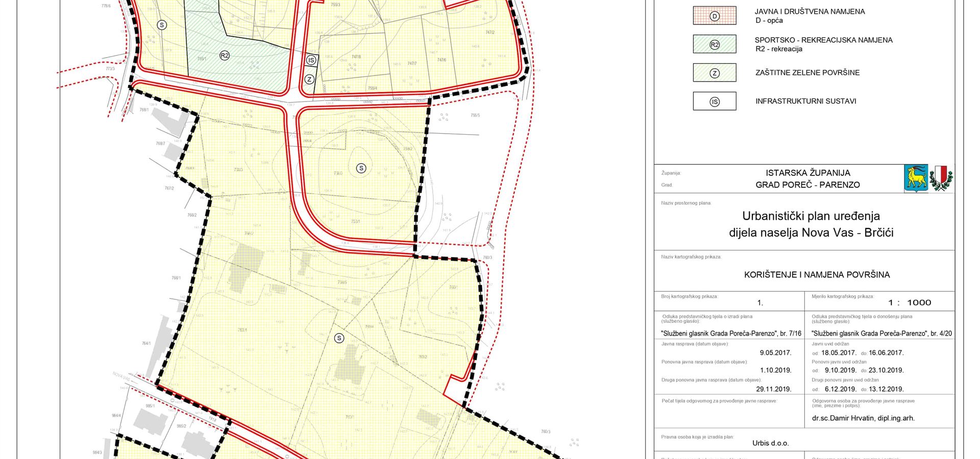Pick the green hatched R2 legend swatch
Image resolution: width=980 pixels, height=459 pixels.
[714, 44]
